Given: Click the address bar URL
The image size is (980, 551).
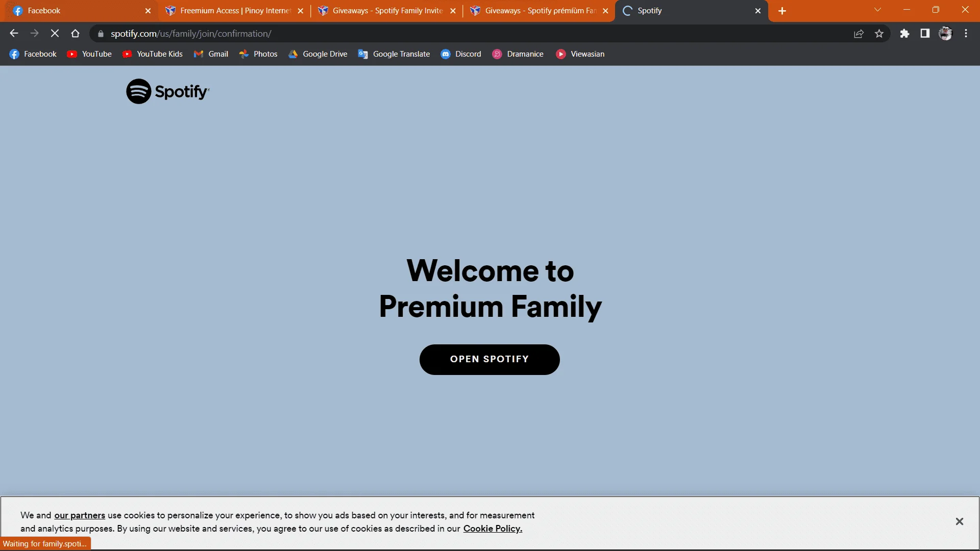Looking at the screenshot, I should (x=191, y=34).
